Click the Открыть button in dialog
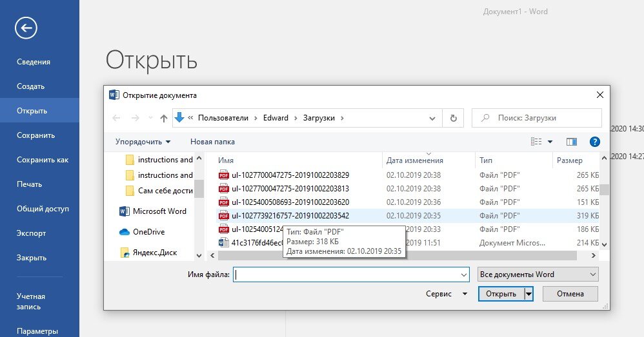Screen dimensions: 644x337 click(501, 294)
